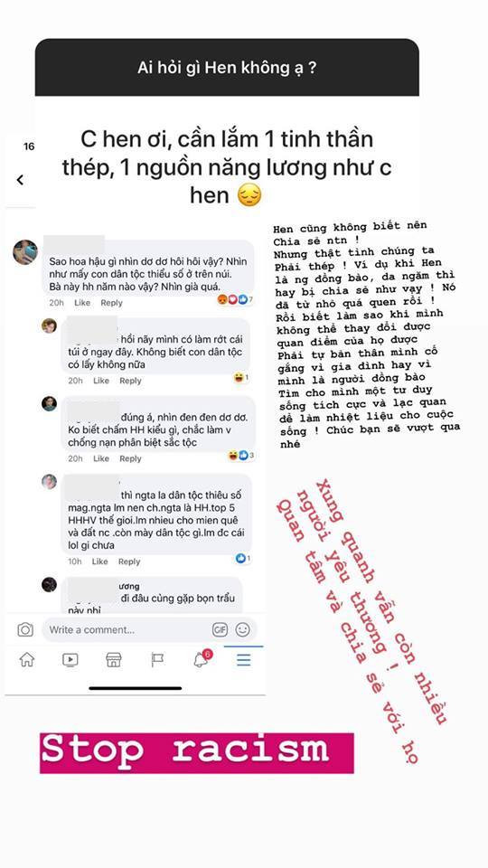Like the 'Sao hoa hậu gì' comment
488x868 pixels.
82,303
